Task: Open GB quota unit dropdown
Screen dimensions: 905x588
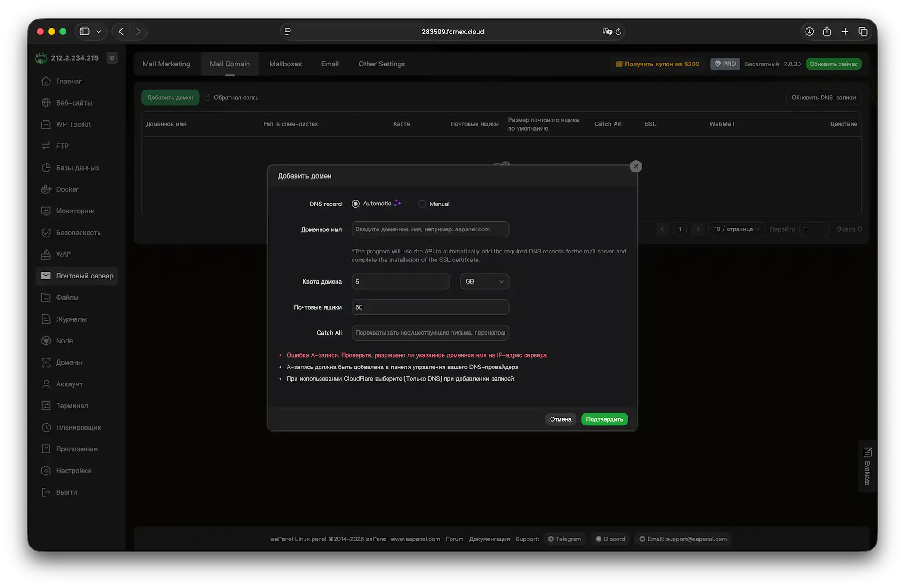Action: [484, 282]
